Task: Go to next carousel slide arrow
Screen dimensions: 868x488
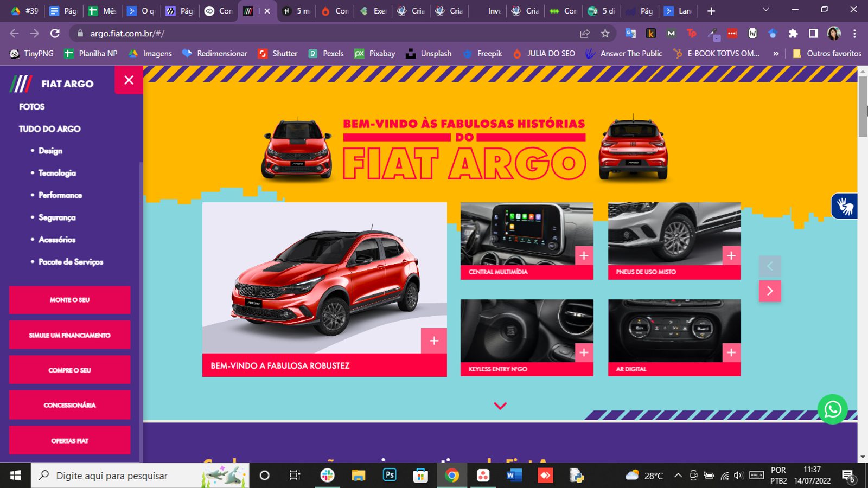Action: (x=770, y=291)
